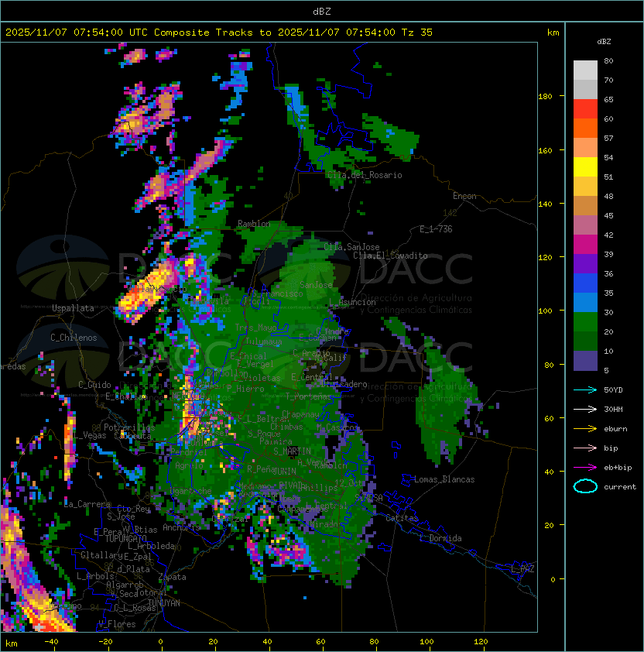This screenshot has width=644, height=652.
Task: Click the L_Arbols map label
Action: pos(95,576)
